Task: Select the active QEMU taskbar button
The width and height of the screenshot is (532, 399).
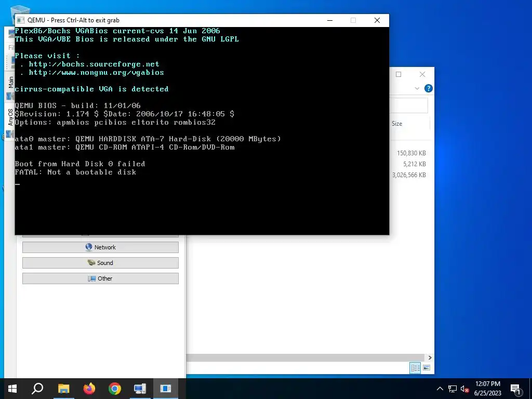Action: point(166,389)
